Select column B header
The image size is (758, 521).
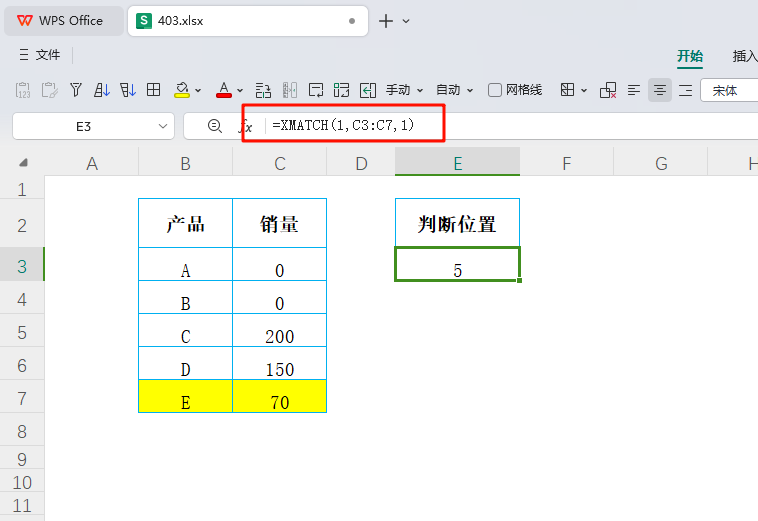[x=186, y=163]
